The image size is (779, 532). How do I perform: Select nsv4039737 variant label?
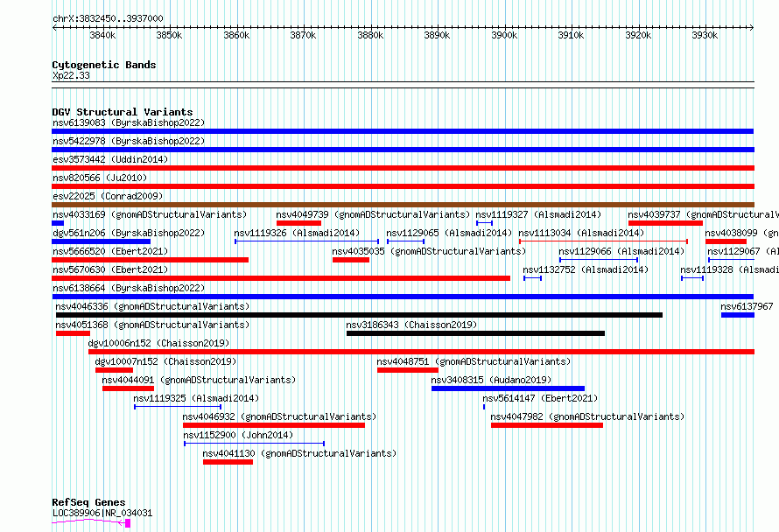click(703, 214)
